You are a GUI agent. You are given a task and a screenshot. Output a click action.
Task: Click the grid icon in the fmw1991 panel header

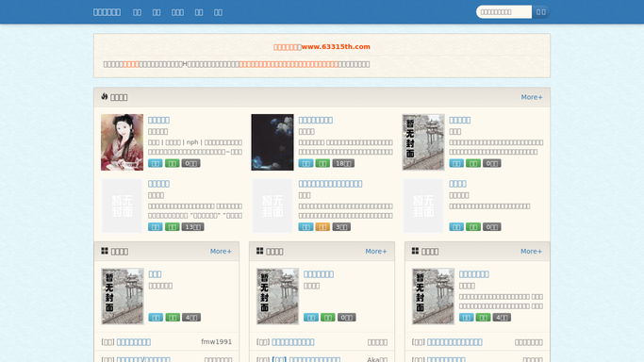tap(105, 251)
